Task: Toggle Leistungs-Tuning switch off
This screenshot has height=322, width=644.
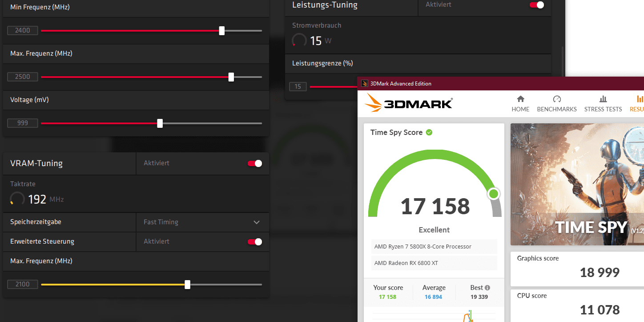Action: pos(537,5)
